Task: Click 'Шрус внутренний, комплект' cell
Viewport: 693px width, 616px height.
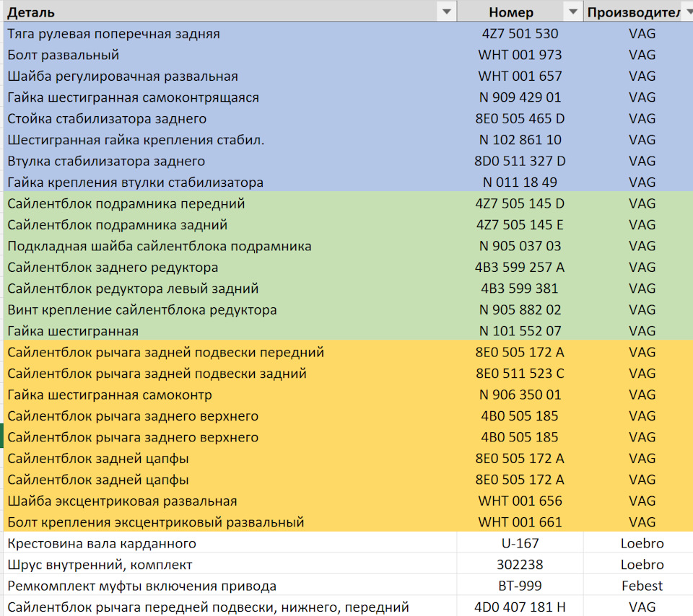Action: (100, 564)
